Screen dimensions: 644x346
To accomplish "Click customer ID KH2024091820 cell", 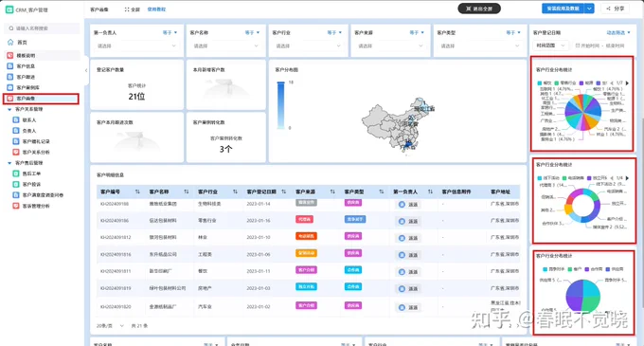I will click(x=116, y=307).
